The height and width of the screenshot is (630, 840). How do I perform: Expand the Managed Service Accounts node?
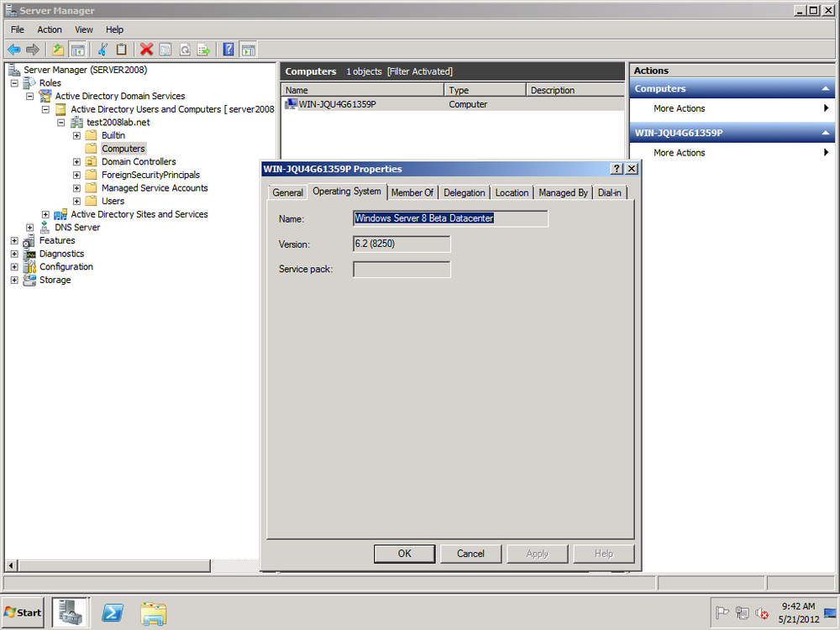pyautogui.click(x=76, y=188)
